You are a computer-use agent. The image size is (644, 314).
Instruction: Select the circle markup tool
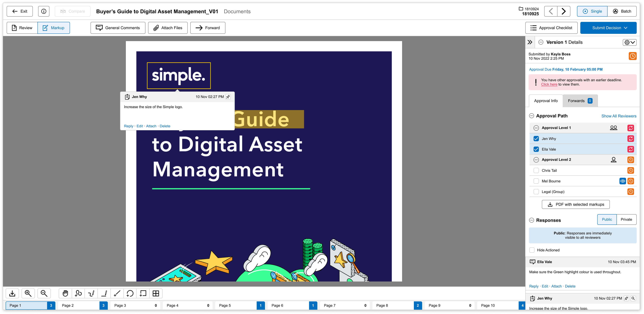point(130,293)
